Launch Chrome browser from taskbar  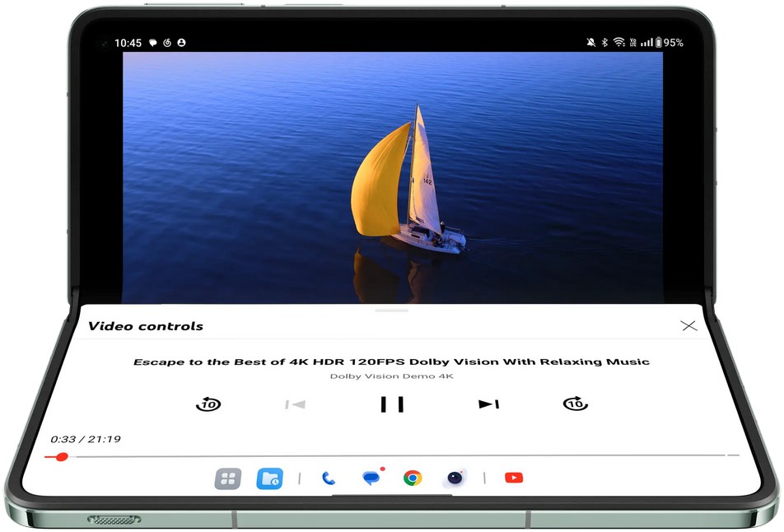click(413, 478)
